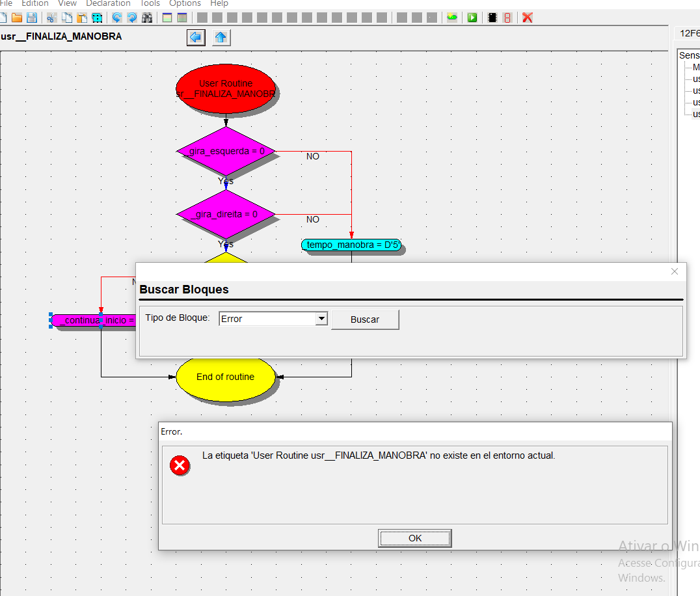This screenshot has height=596, width=700.
Task: Go back with the blue left arrow button
Action: (196, 38)
